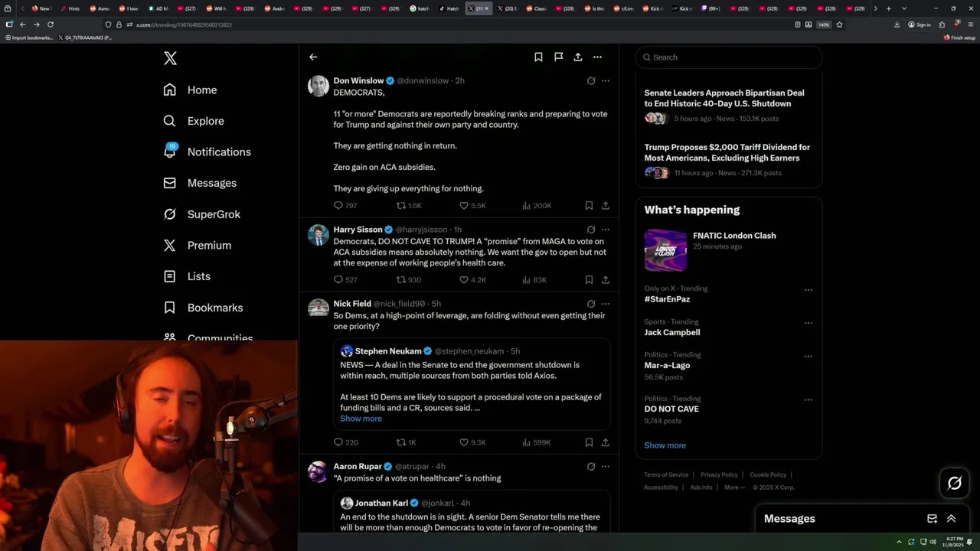Click the flag icon in the header
The image size is (980, 551).
click(x=558, y=57)
